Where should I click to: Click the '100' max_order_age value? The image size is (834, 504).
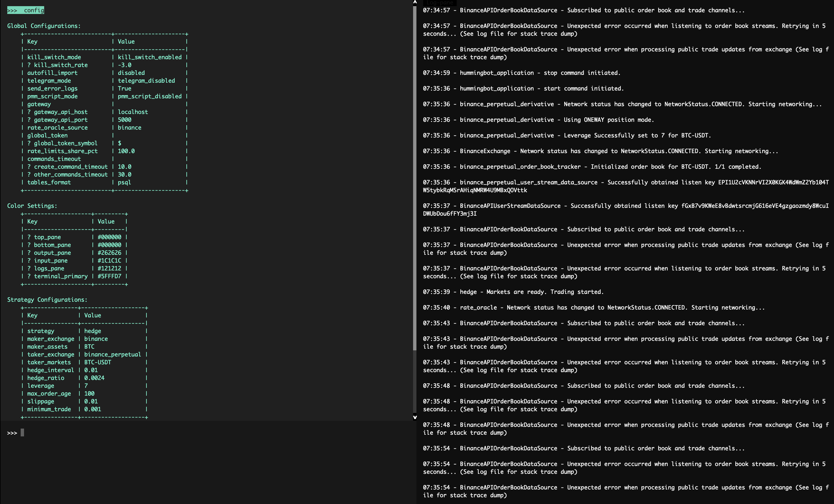tap(89, 393)
